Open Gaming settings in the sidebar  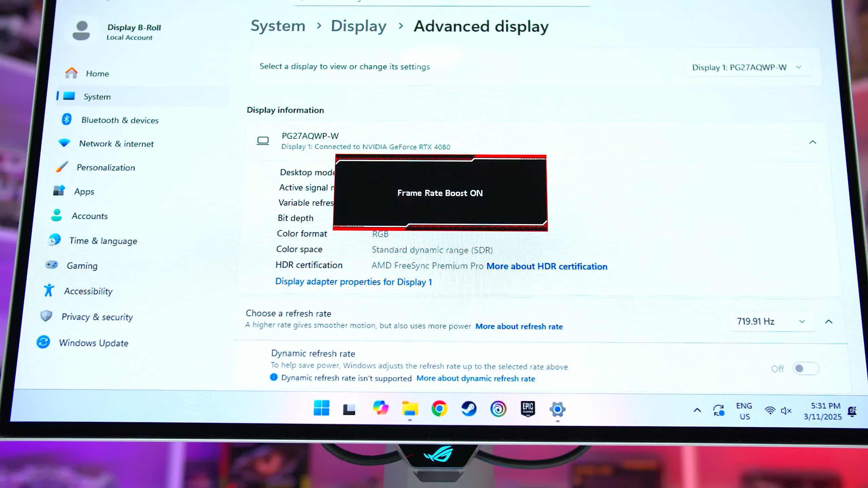pyautogui.click(x=83, y=265)
